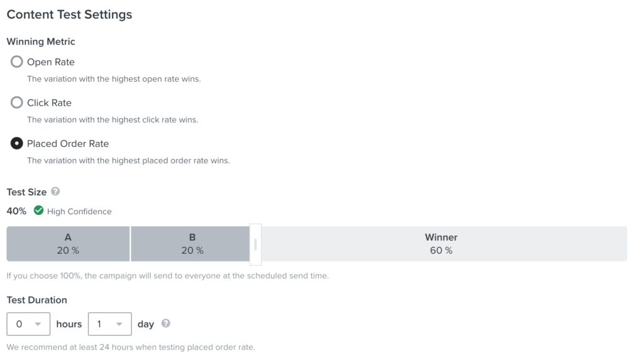Click the Open Rate label text
Image resolution: width=644 pixels, height=355 pixels.
pyautogui.click(x=51, y=62)
